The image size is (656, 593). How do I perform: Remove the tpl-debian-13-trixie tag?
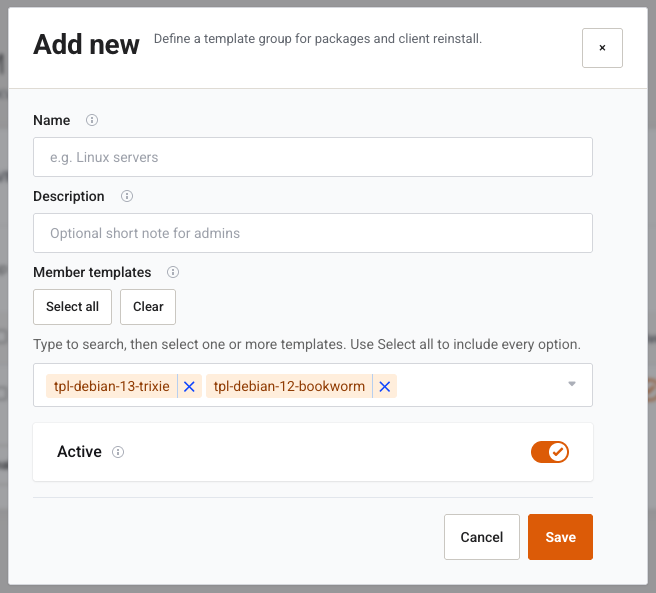tap(189, 386)
